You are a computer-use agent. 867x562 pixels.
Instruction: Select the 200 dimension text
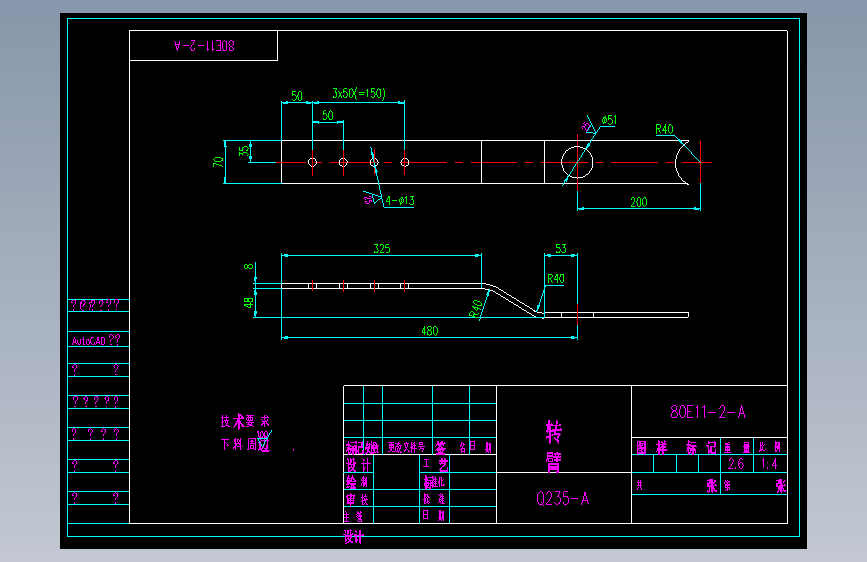[x=639, y=202]
